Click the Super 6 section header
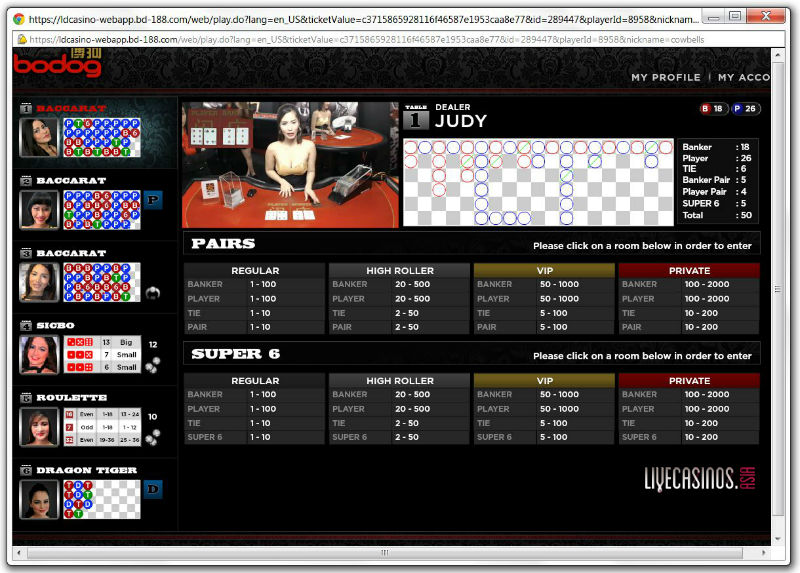The width and height of the screenshot is (800, 573). 472,353
